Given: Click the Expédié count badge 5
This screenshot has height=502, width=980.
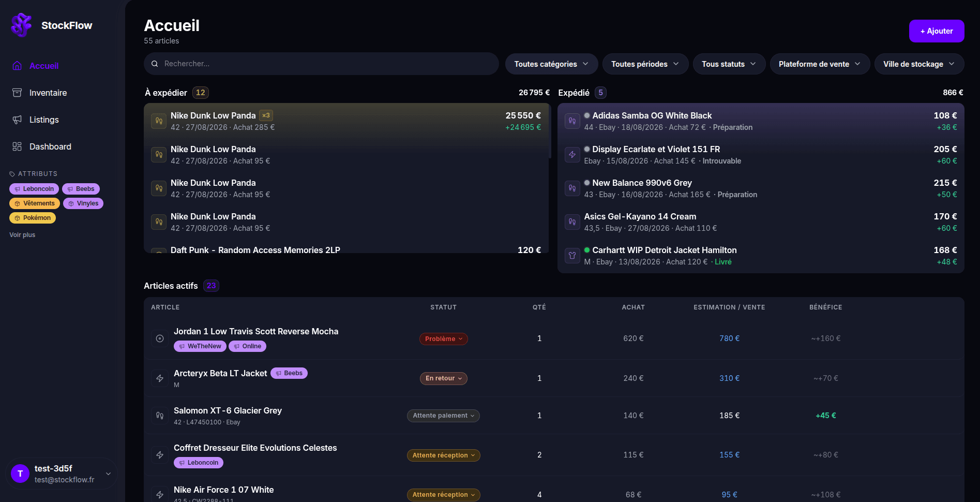Looking at the screenshot, I should [600, 93].
